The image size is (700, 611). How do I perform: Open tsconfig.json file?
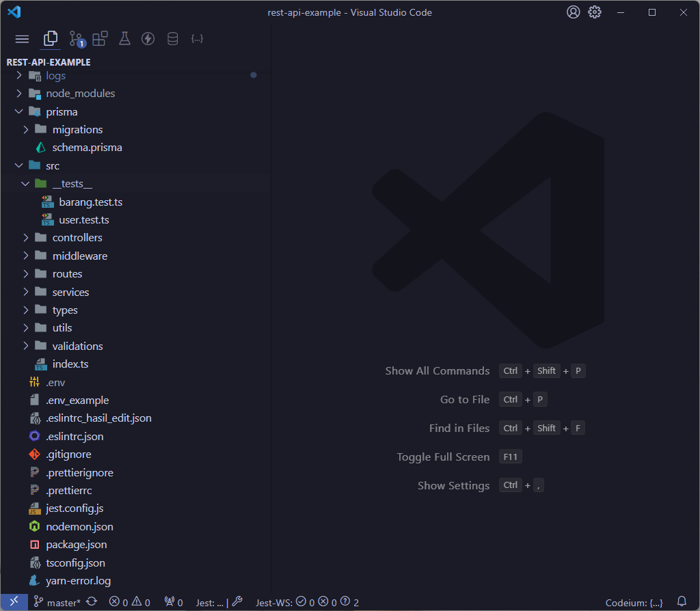pos(135,562)
